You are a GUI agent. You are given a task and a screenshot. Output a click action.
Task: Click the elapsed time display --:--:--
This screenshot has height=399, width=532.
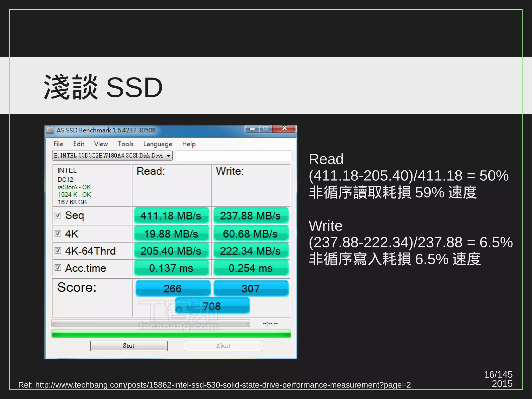tap(270, 323)
